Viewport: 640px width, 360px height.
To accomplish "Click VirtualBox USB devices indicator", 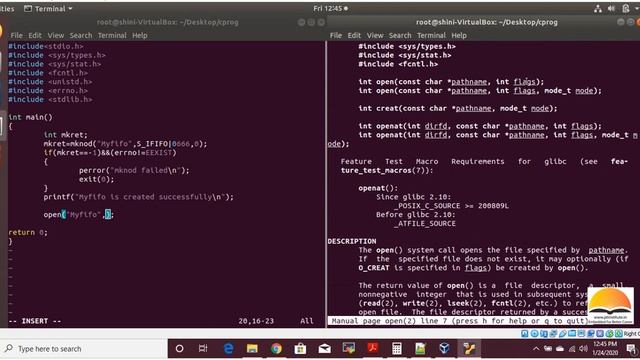I will (x=563, y=333).
